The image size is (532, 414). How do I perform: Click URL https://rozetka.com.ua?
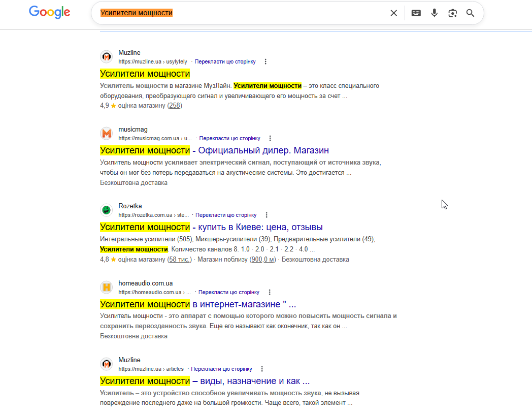tap(153, 215)
